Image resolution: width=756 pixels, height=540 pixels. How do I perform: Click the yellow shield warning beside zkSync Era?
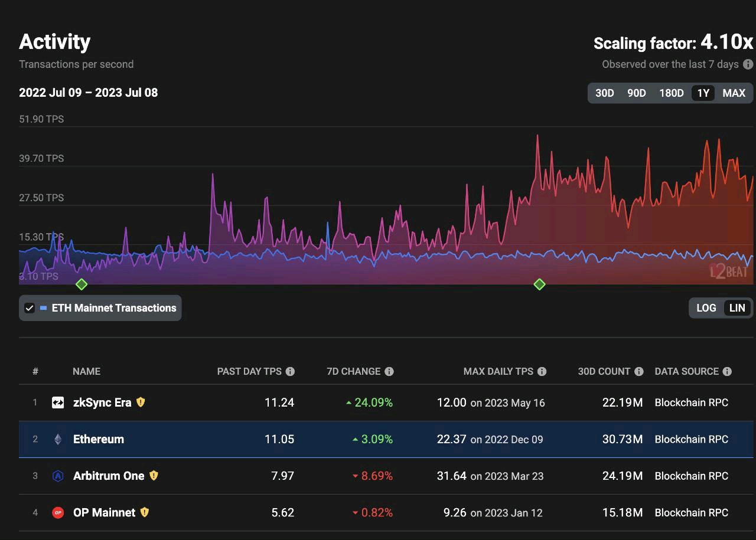(x=141, y=402)
